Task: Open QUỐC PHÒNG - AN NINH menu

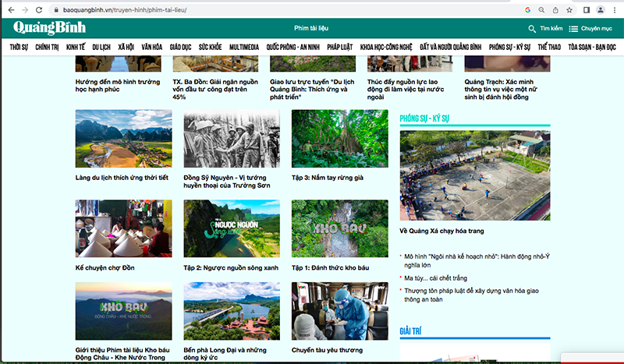Action: 293,47
